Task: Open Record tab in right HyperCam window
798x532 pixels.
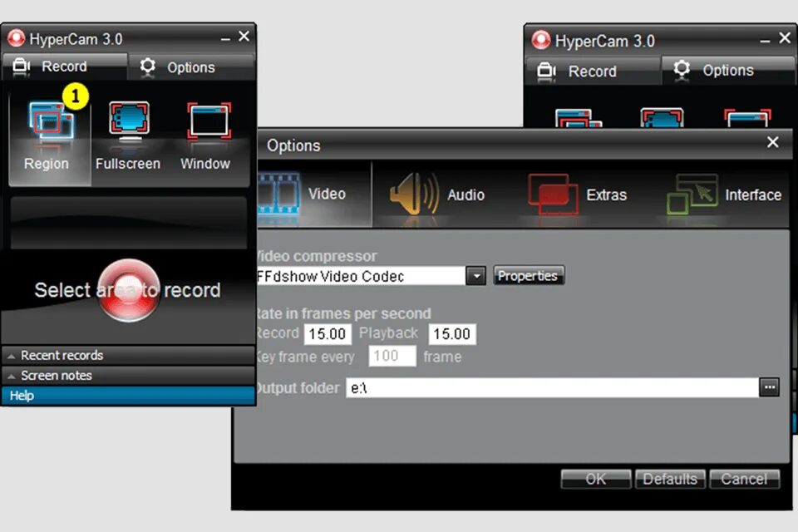Action: click(x=593, y=71)
